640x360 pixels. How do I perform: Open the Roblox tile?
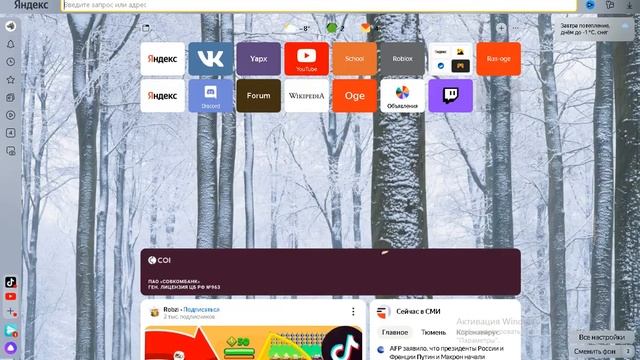click(x=402, y=59)
